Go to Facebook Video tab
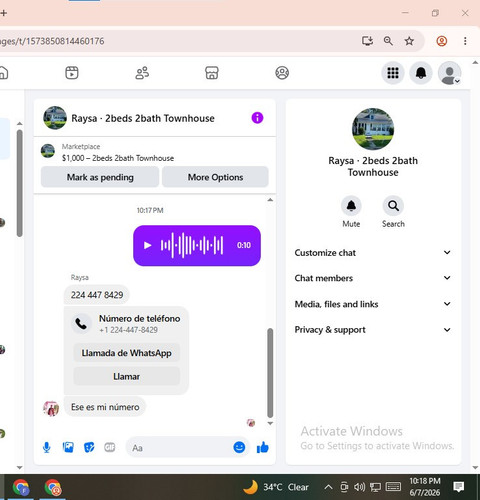480x500 pixels. (72, 73)
